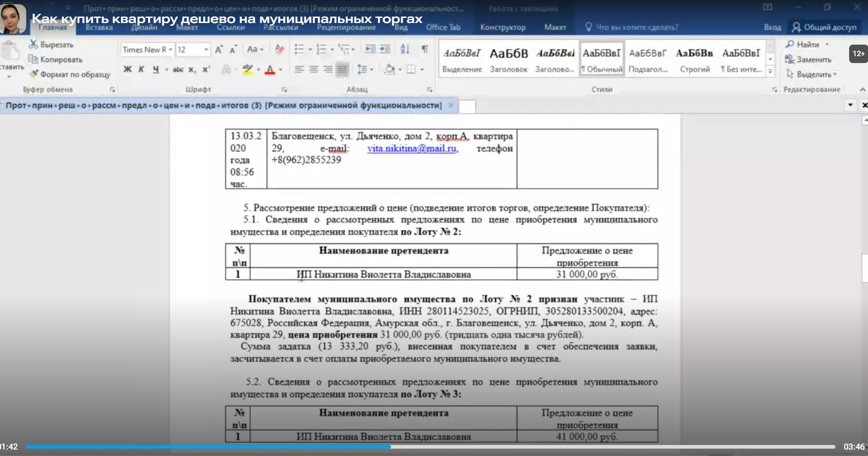Open Выделить selection dropdown
Viewport: 868px width, 456px height.
(x=811, y=74)
